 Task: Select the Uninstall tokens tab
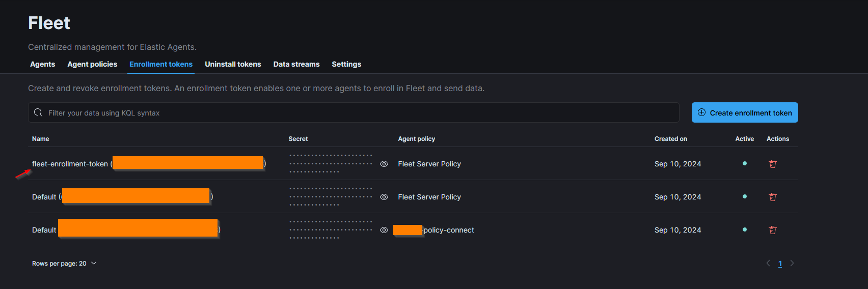coord(233,64)
